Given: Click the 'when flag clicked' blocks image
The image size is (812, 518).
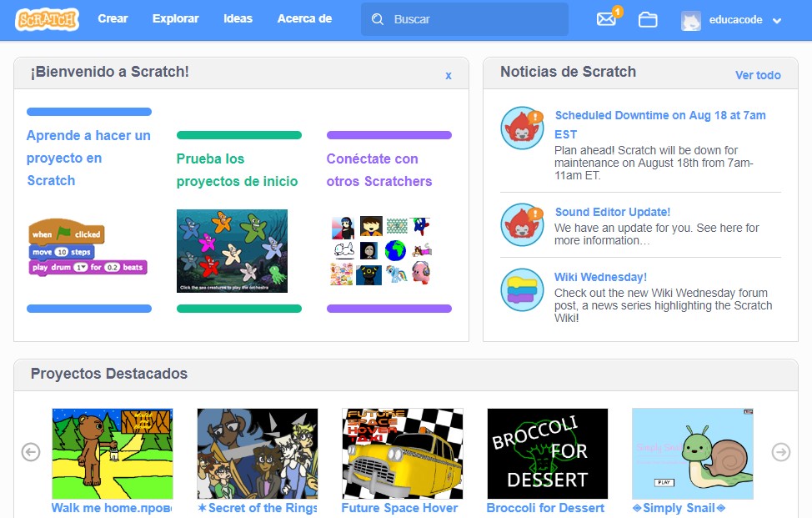Looking at the screenshot, I should tap(88, 247).
